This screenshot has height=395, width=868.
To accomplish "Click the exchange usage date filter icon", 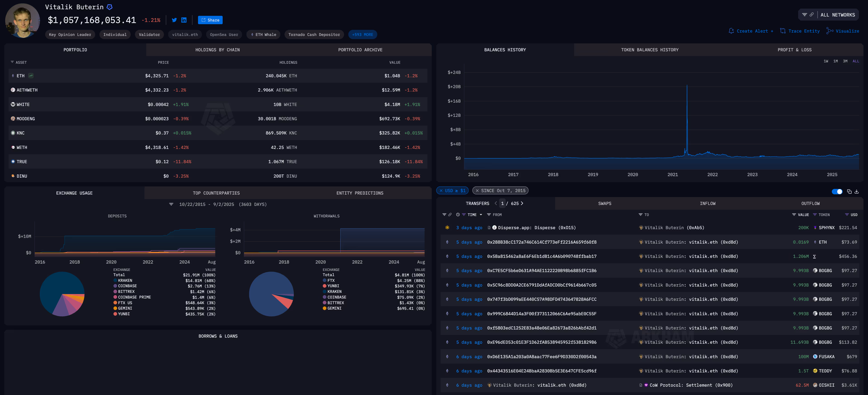I will tap(171, 205).
